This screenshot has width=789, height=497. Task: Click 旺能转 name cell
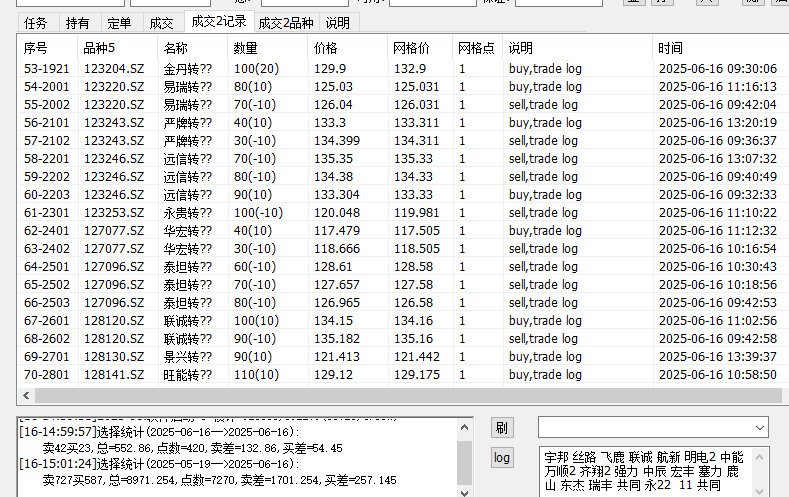click(x=188, y=375)
